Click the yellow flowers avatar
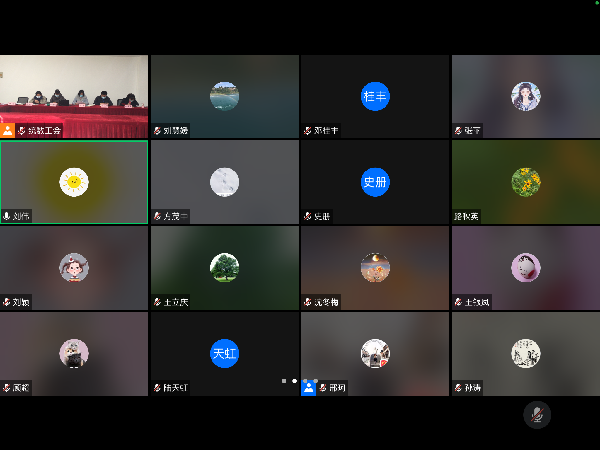This screenshot has width=600, height=450. pos(526,181)
